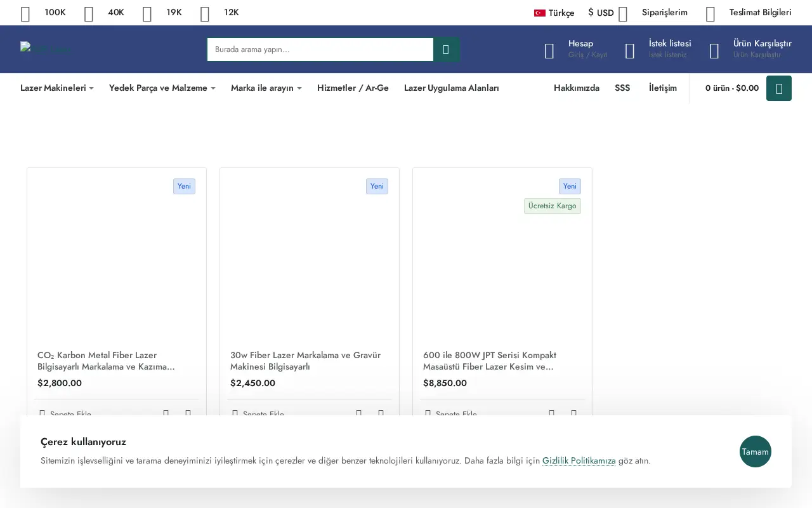Accept cookies with the Tamam button
The height and width of the screenshot is (508, 812).
pyautogui.click(x=756, y=451)
